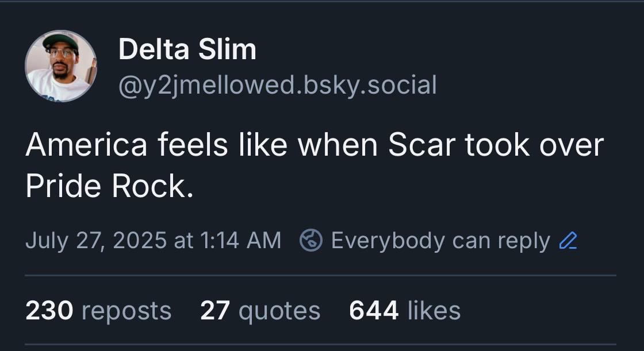
Task: Click the number 230 in the stats
Action: 49,310
